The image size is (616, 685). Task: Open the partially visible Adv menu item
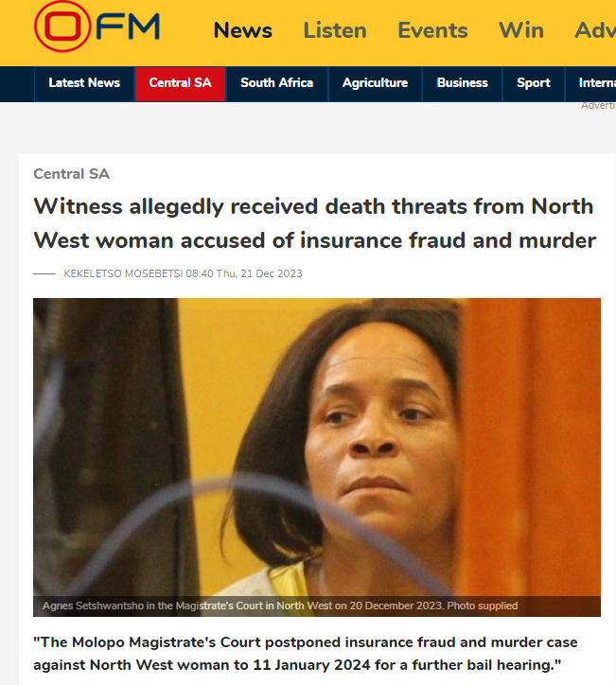tap(595, 30)
